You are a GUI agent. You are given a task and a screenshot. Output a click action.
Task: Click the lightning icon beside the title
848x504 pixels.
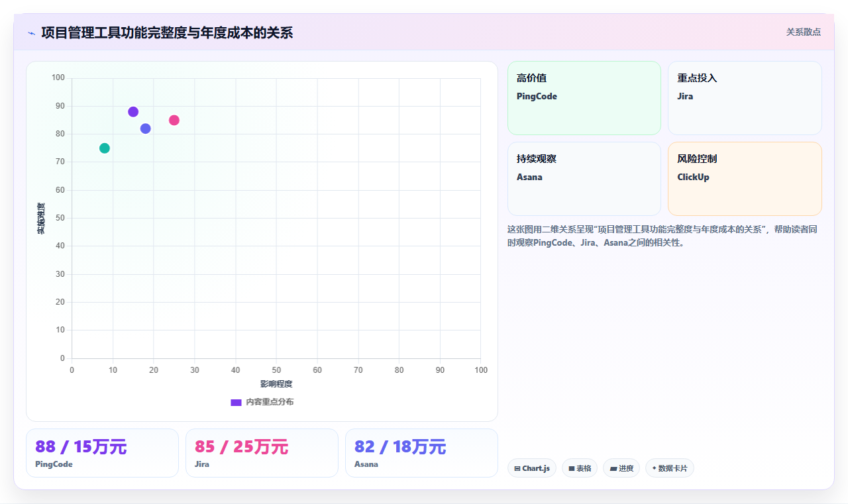[31, 33]
